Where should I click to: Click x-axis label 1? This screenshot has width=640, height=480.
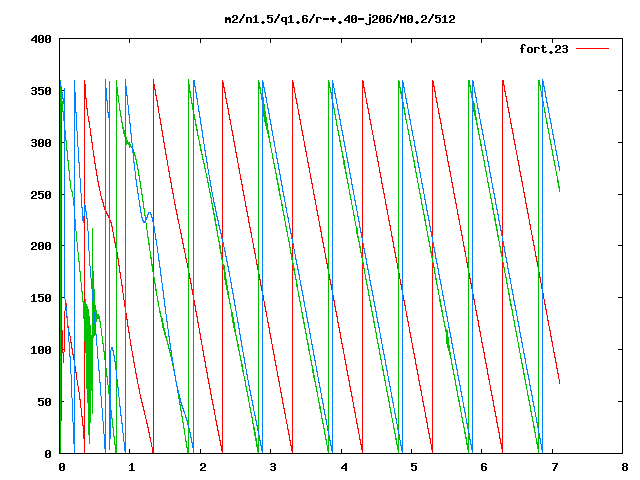pyautogui.click(x=131, y=467)
